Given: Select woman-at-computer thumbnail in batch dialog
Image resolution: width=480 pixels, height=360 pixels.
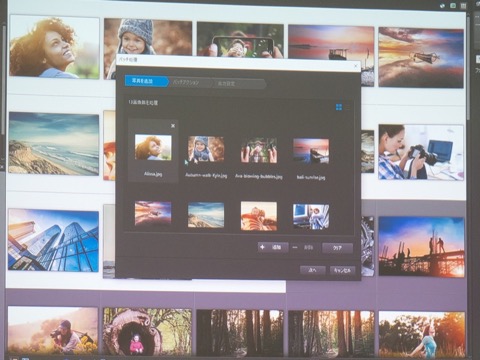Looking at the screenshot, I should point(311,217).
